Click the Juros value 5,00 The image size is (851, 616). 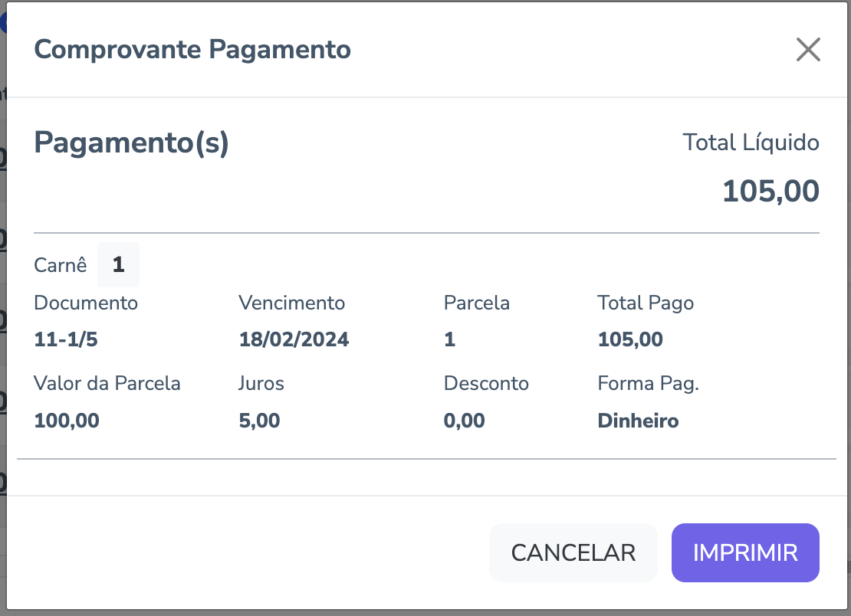click(259, 421)
